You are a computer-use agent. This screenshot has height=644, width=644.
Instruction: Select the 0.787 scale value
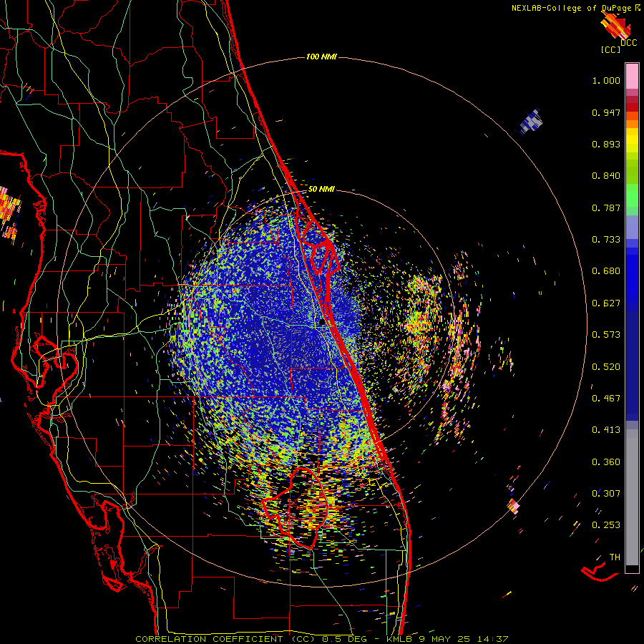(606, 208)
